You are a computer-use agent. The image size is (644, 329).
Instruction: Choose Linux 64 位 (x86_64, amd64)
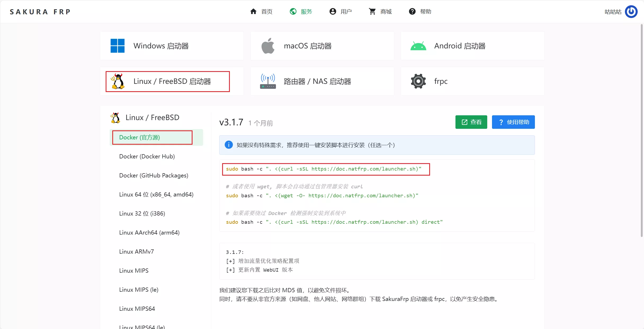pyautogui.click(x=156, y=194)
